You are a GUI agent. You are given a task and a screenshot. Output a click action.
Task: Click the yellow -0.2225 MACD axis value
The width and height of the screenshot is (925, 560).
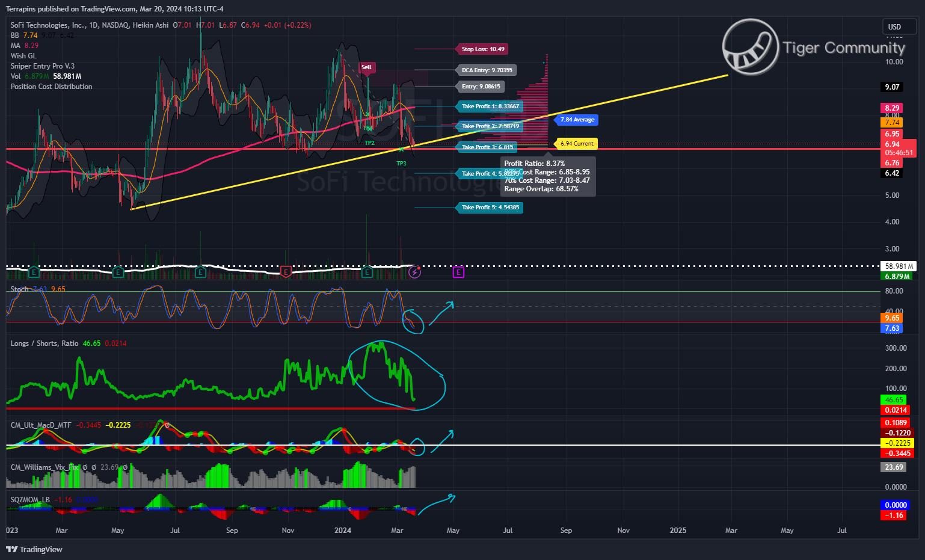point(897,443)
